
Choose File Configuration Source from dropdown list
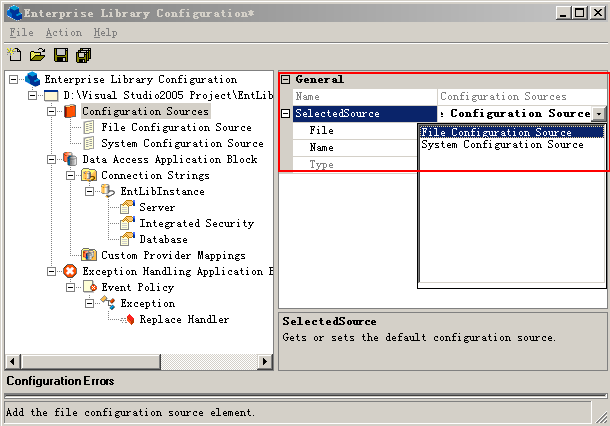click(x=497, y=132)
